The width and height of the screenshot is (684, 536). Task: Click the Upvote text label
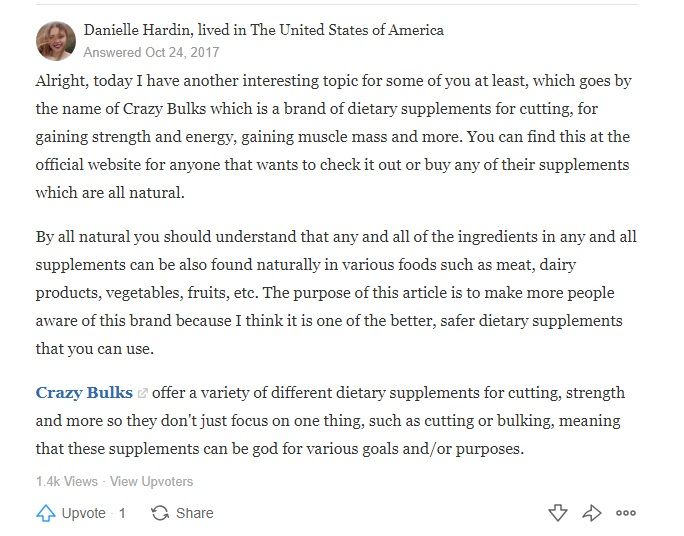(x=83, y=513)
